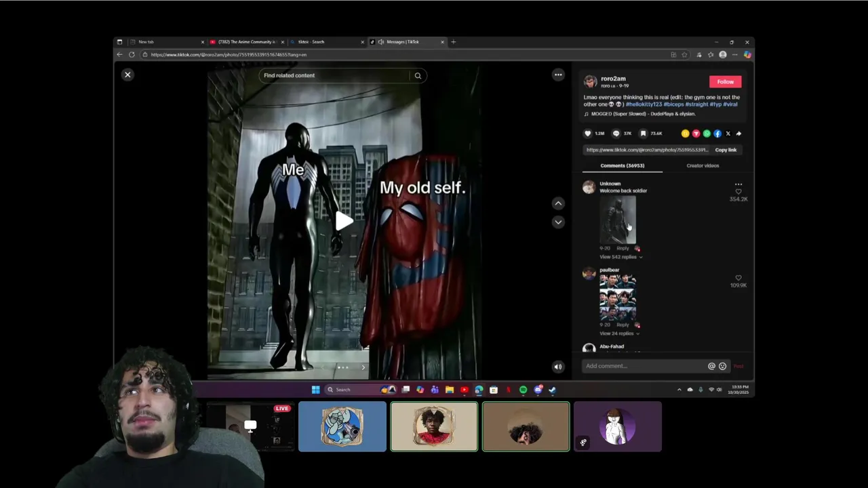
Task: Mention a user with @ icon
Action: [711, 366]
